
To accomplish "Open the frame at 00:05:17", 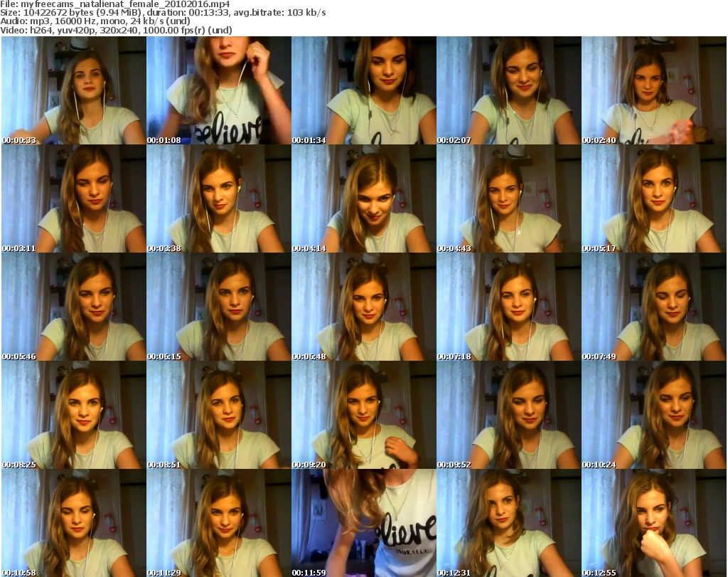I will [654, 198].
